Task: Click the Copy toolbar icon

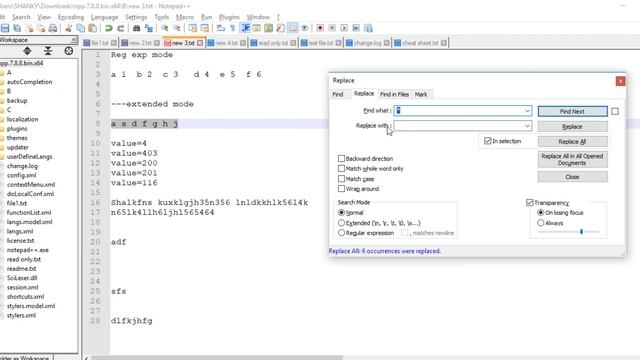Action: [x=81, y=28]
